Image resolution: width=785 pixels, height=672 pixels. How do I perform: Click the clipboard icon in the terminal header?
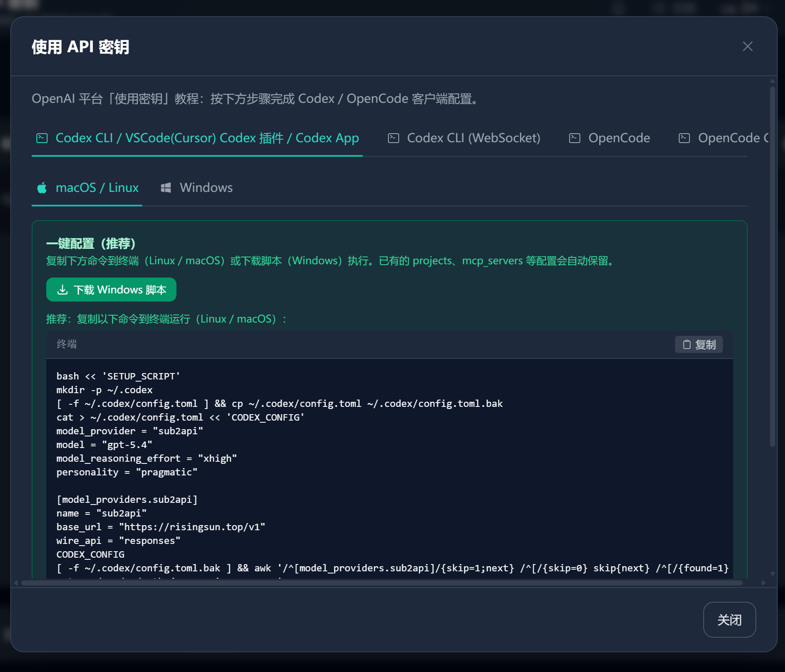(x=687, y=344)
